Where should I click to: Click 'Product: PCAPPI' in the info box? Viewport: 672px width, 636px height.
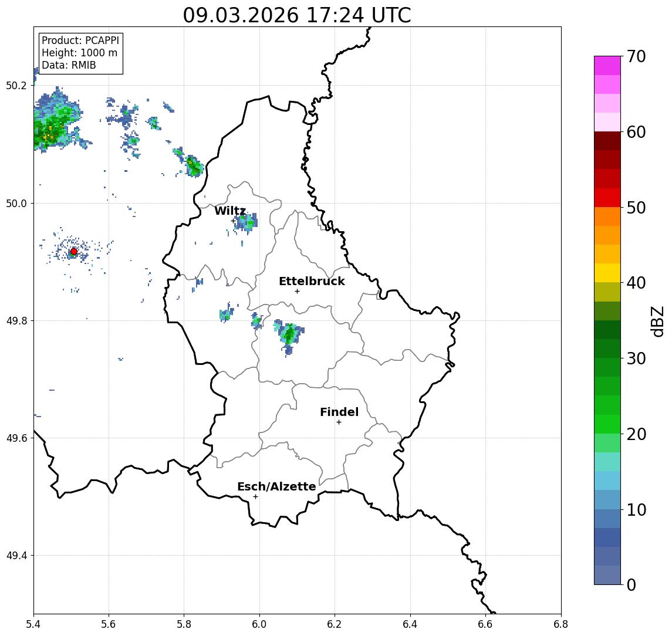(x=80, y=40)
